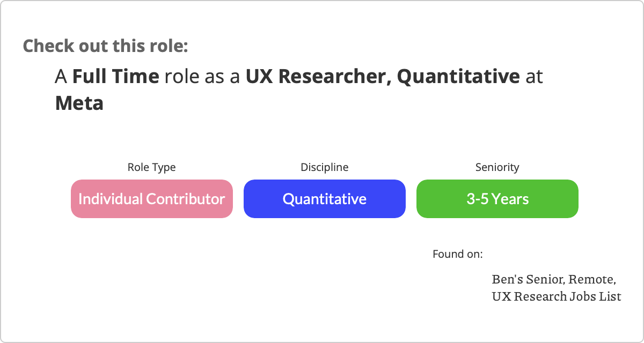Click bold 'Quantitative' in the headline sentence
Screen dimensions: 644x343
tap(458, 77)
